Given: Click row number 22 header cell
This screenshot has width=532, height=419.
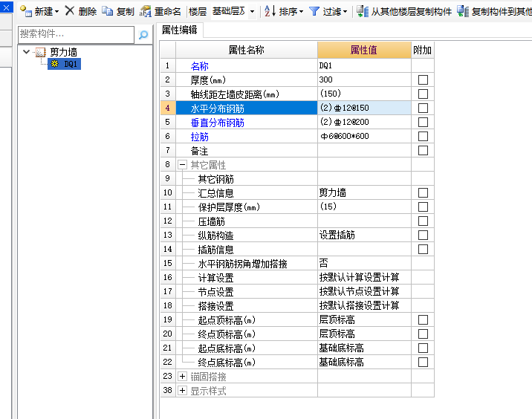Looking at the screenshot, I should click(168, 362).
